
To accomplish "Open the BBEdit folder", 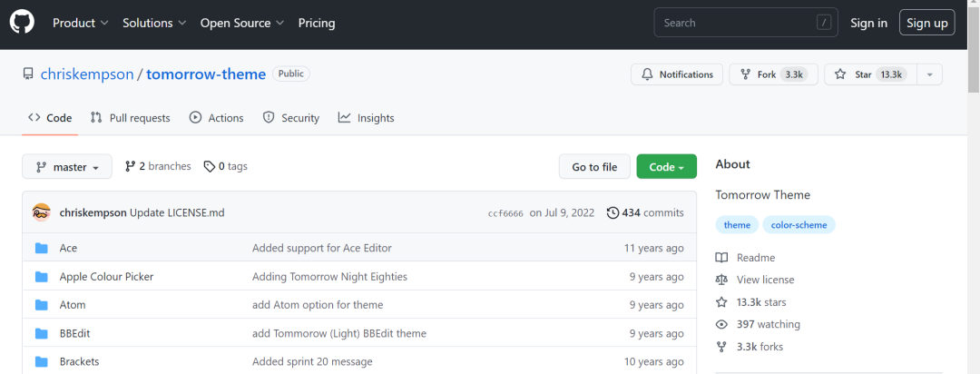I will (75, 333).
